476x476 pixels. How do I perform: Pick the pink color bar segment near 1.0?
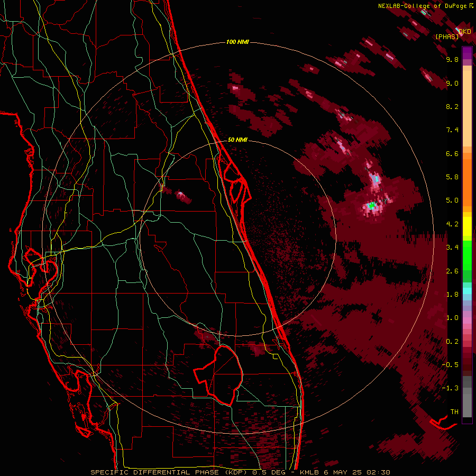click(467, 321)
